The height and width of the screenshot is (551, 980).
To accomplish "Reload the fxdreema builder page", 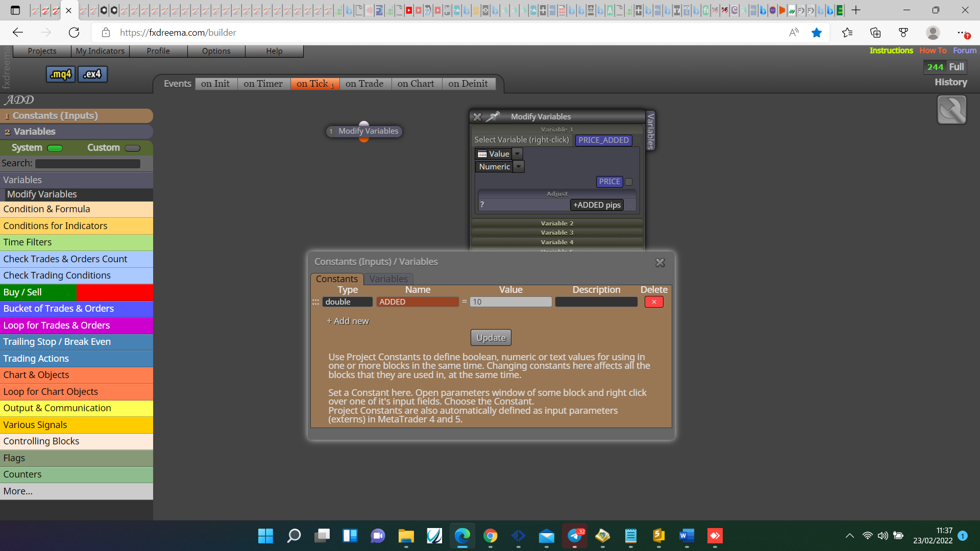I will coord(74,33).
